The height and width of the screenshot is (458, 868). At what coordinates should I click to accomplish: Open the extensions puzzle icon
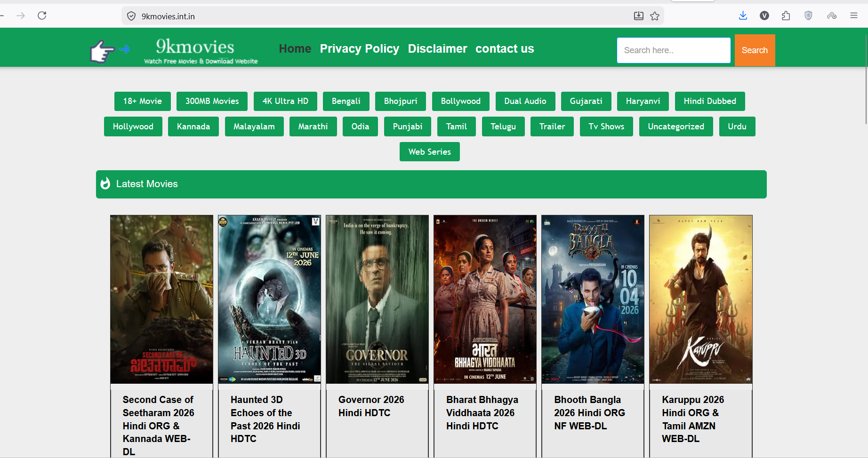point(786,16)
